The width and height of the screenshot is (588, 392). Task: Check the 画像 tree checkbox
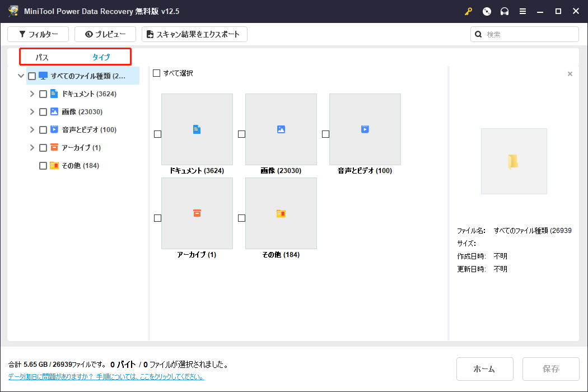click(x=43, y=112)
